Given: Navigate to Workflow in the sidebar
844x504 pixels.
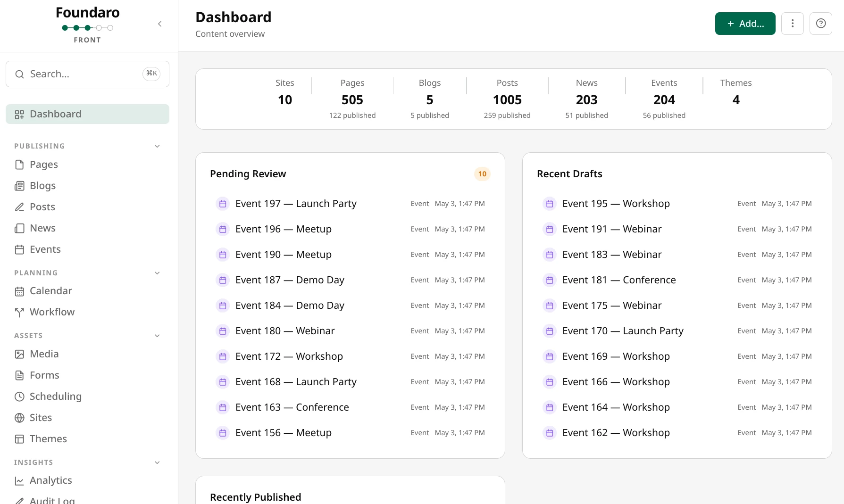Looking at the screenshot, I should [x=87, y=312].
